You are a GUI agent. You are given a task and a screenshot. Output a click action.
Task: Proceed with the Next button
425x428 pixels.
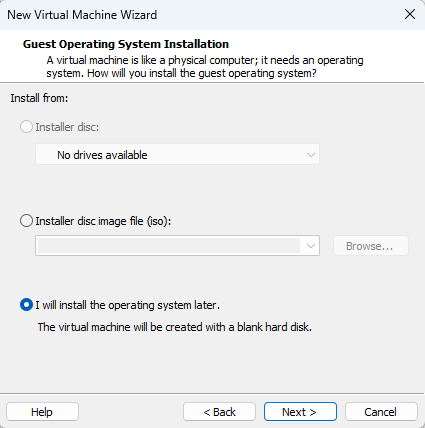pyautogui.click(x=300, y=412)
